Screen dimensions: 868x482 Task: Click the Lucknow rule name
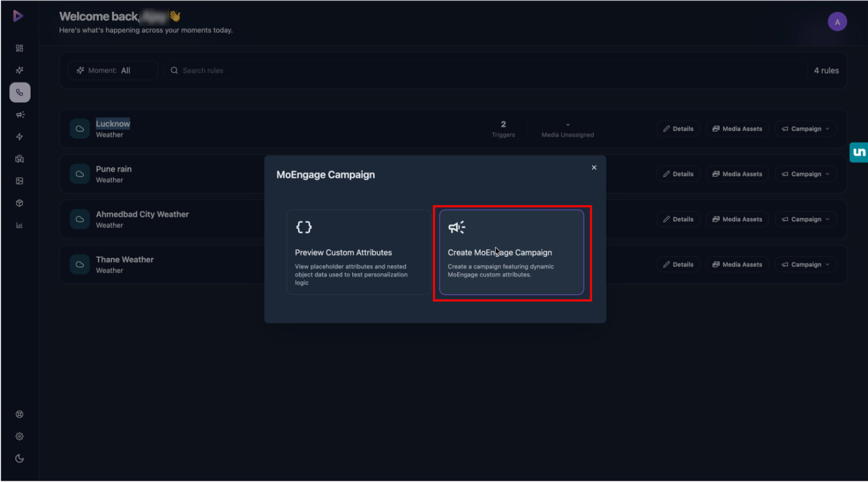click(113, 124)
